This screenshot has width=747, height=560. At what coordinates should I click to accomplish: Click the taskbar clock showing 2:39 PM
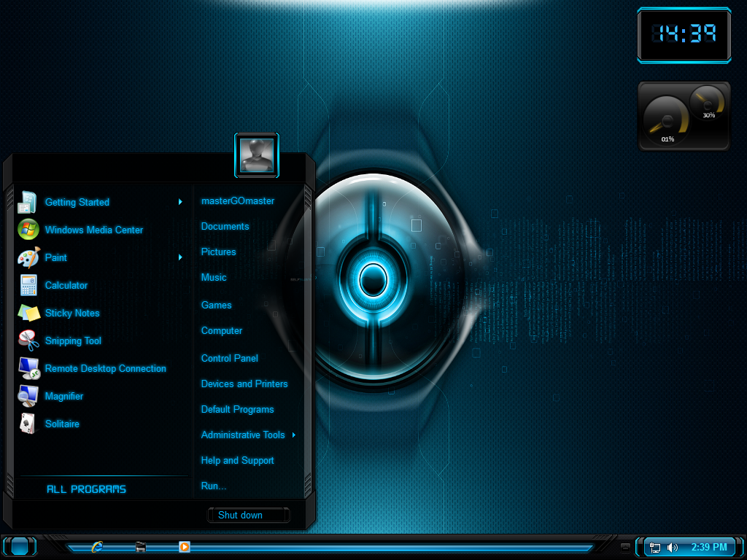click(709, 547)
